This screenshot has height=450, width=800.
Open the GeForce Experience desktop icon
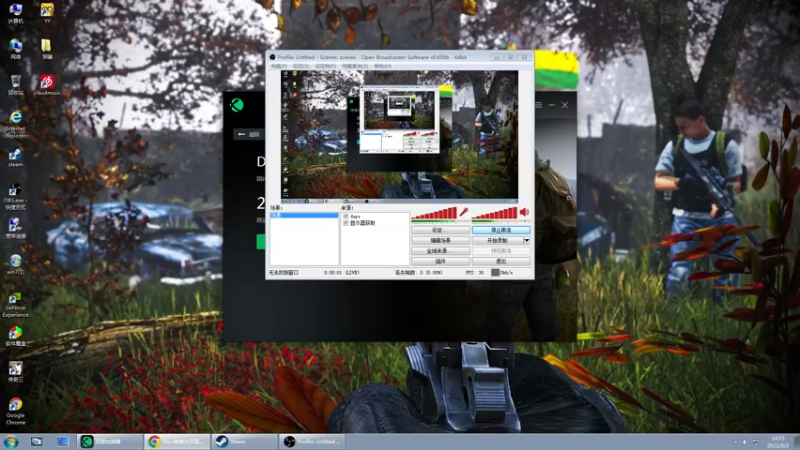click(x=15, y=305)
